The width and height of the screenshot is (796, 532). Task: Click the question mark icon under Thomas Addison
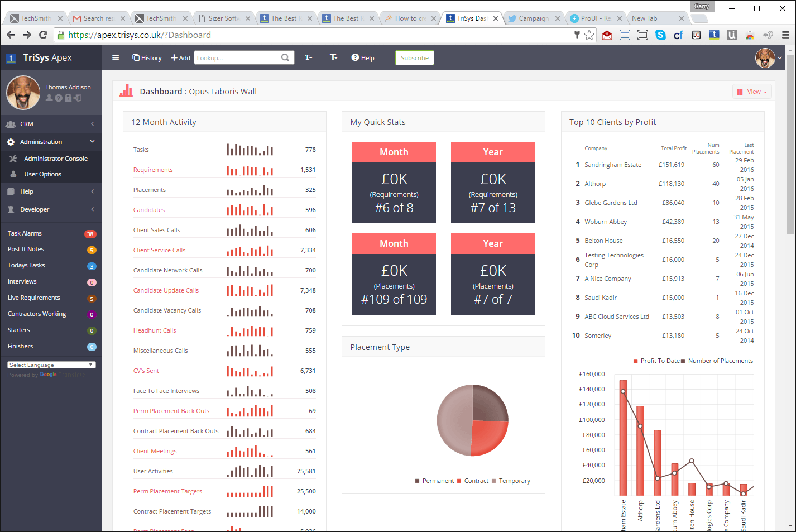click(x=59, y=98)
